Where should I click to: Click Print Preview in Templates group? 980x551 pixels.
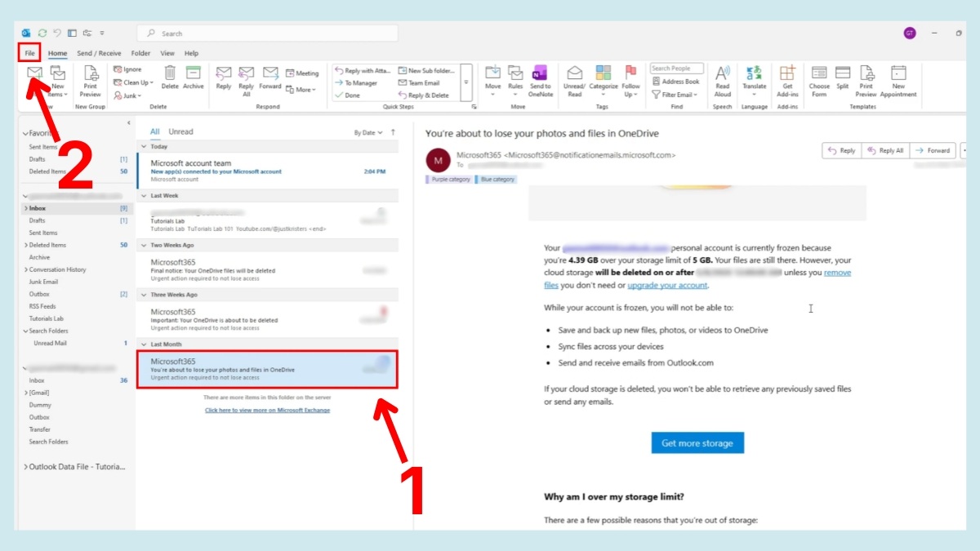[x=866, y=80]
